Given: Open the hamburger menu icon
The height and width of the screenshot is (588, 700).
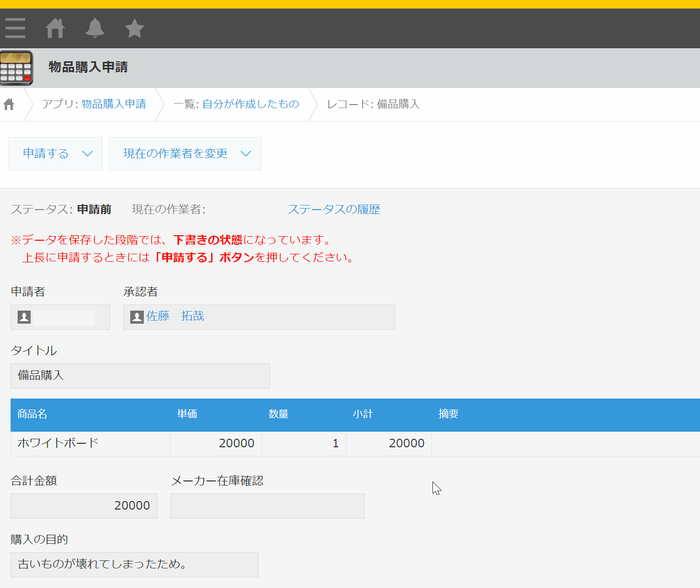Looking at the screenshot, I should [15, 28].
